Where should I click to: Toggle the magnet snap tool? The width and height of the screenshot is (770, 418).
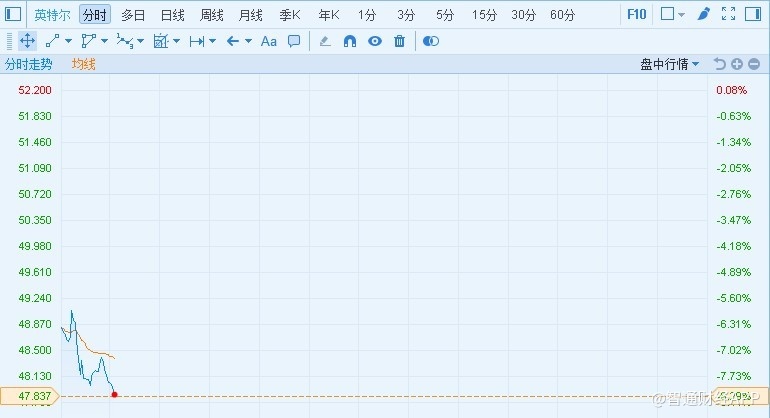click(350, 41)
